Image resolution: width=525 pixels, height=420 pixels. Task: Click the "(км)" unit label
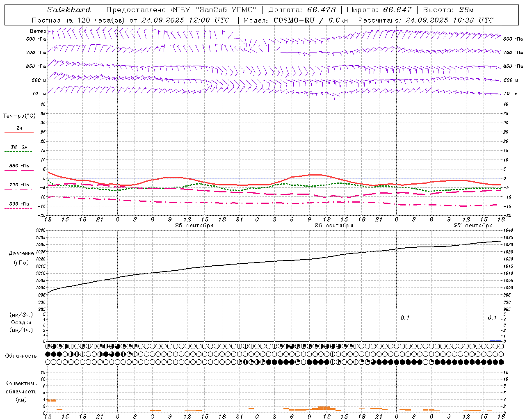click(x=21, y=399)
